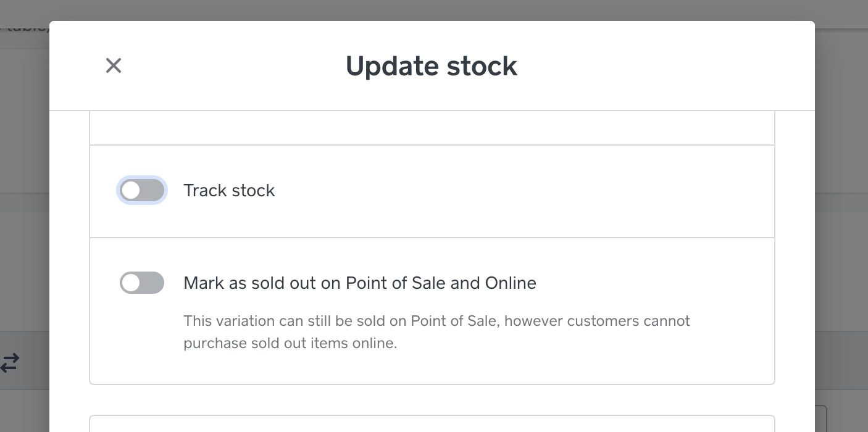Click the empty row above Track stock
The height and width of the screenshot is (432, 868).
tap(432, 128)
